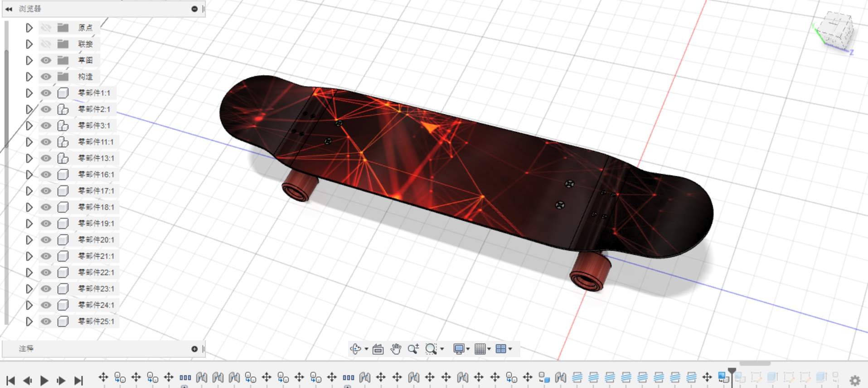868x388 pixels.
Task: Hide component 零部件19:1
Action: (x=46, y=223)
